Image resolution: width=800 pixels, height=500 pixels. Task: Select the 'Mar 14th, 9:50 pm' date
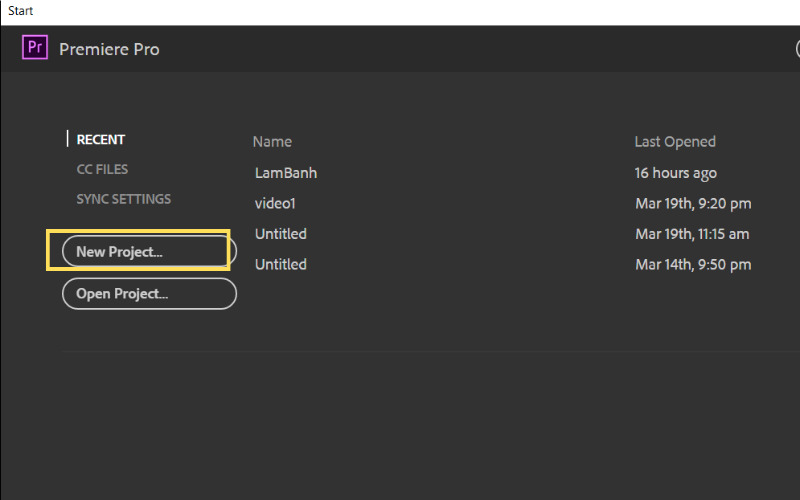tap(693, 265)
